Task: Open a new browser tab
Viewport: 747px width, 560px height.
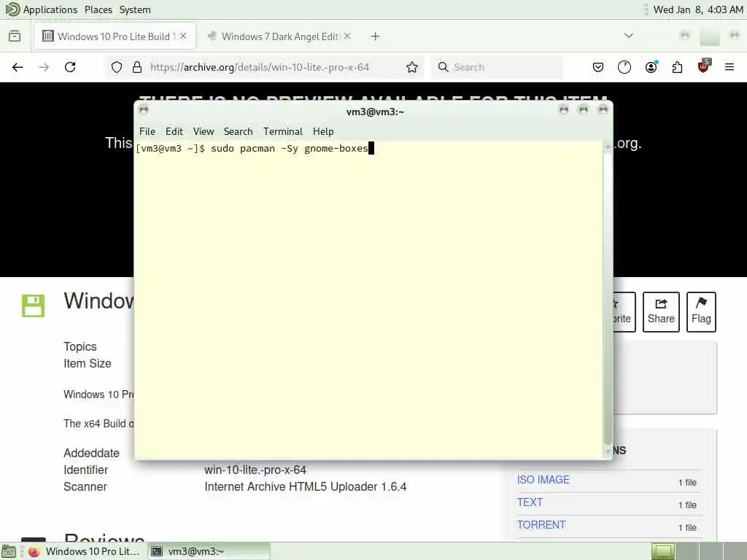Action: tap(375, 36)
